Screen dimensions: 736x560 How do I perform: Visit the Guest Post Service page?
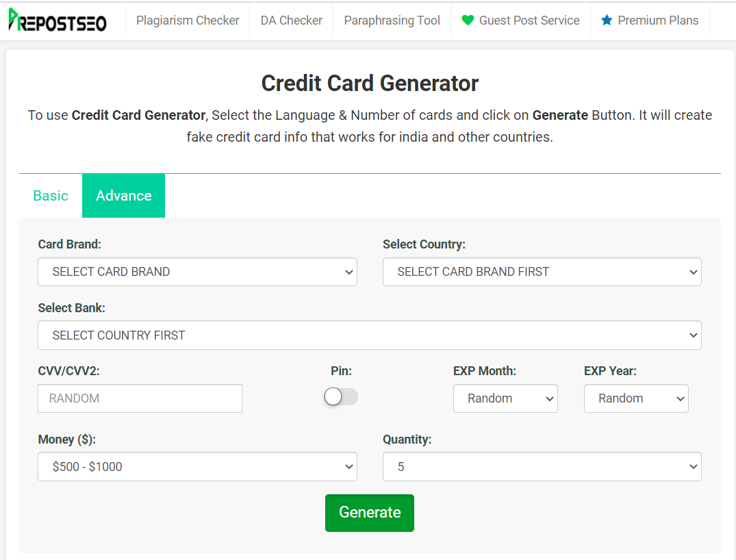pos(529,21)
